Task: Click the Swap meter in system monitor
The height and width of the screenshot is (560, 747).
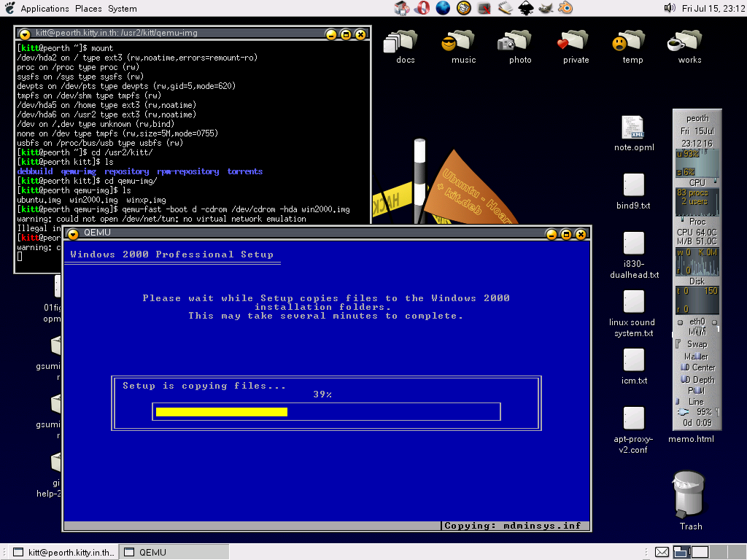Action: 697,344
